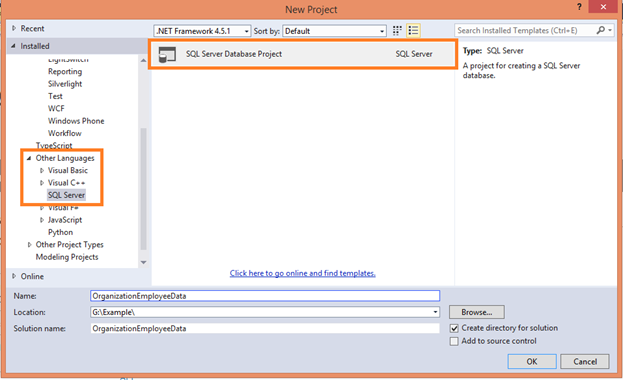Expand the Visual Basic node
Image resolution: width=623 pixels, height=380 pixels.
pos(42,171)
